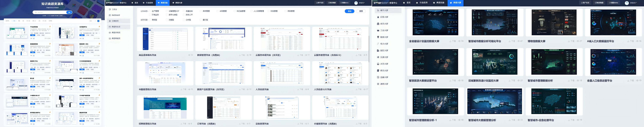This screenshot has width=644, height=127.
Task: Click the 应急大屏 alarm icon
Action: pos(378,17)
